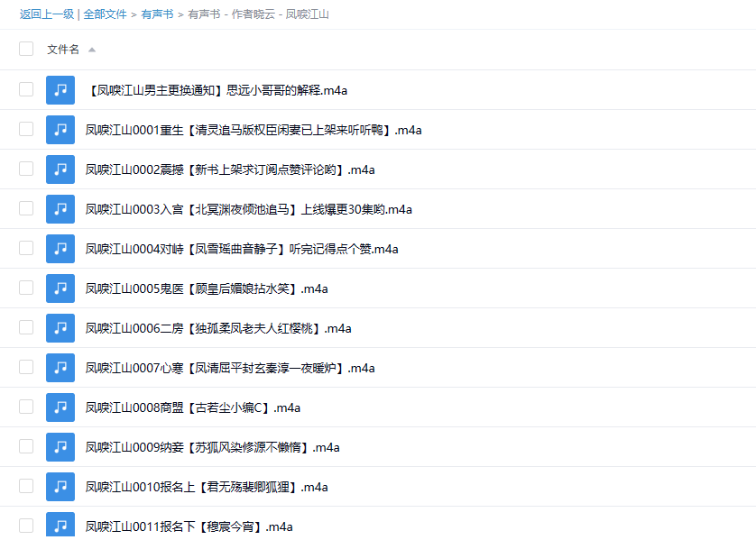Screen dimensions: 756x540
Task: Click the audio icon beside the 男主更换通知 file
Action: (60, 90)
